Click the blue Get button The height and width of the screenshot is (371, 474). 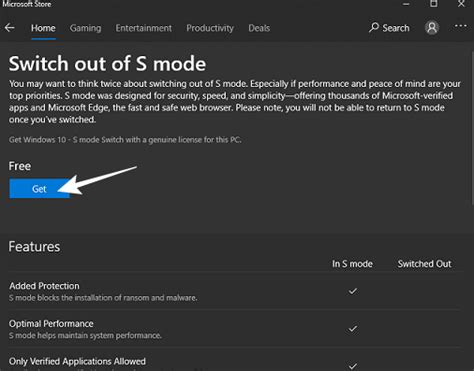(x=39, y=189)
